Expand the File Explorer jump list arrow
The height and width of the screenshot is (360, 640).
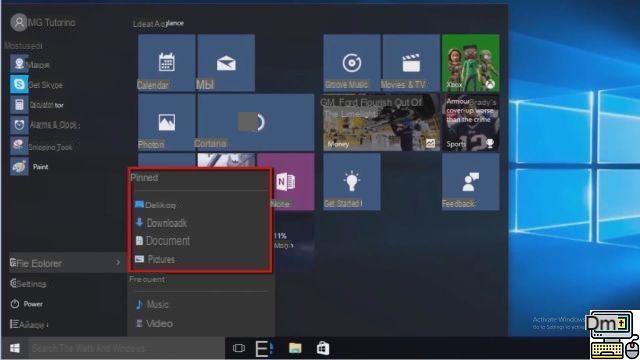pyautogui.click(x=118, y=263)
